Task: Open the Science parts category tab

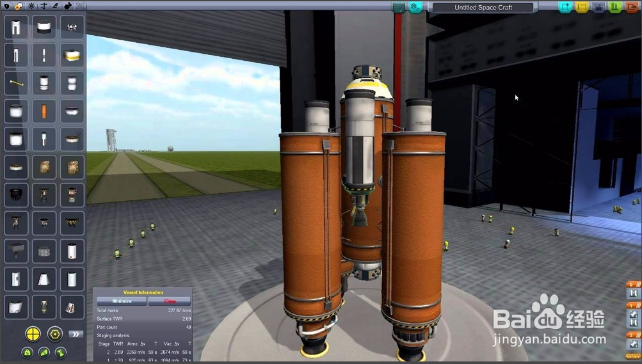Action: coord(80,6)
